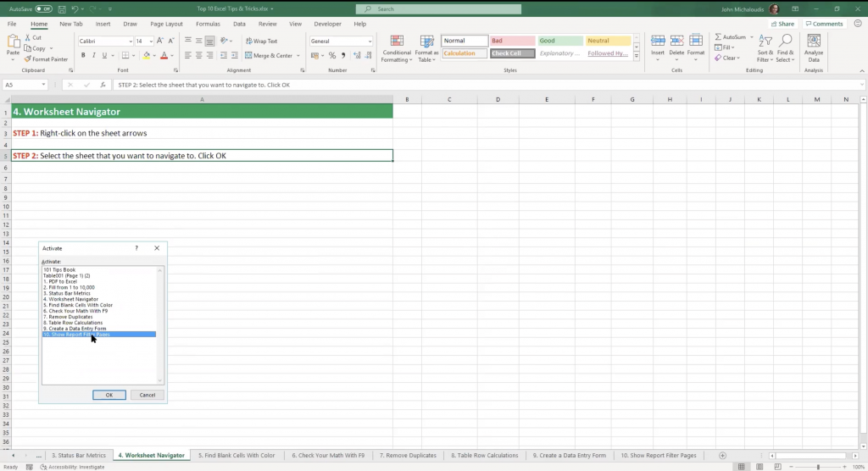868x471 pixels.
Task: Switch to 9. Create a Data Entry Form sheet
Action: (569, 456)
